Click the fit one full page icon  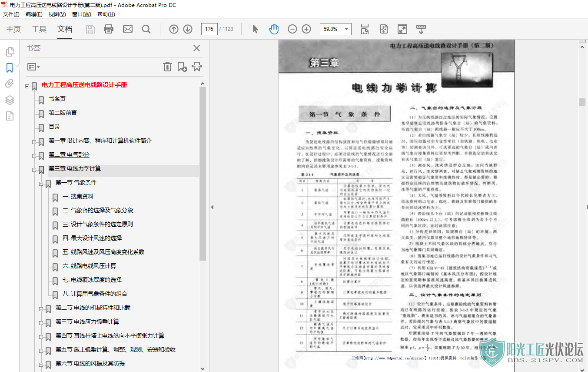[x=384, y=29]
